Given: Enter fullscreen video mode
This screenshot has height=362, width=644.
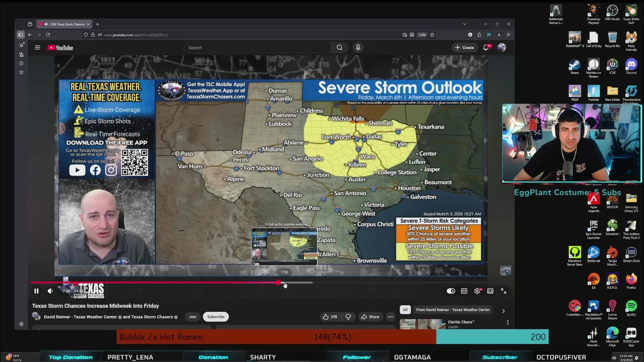Looking at the screenshot, I should point(503,291).
